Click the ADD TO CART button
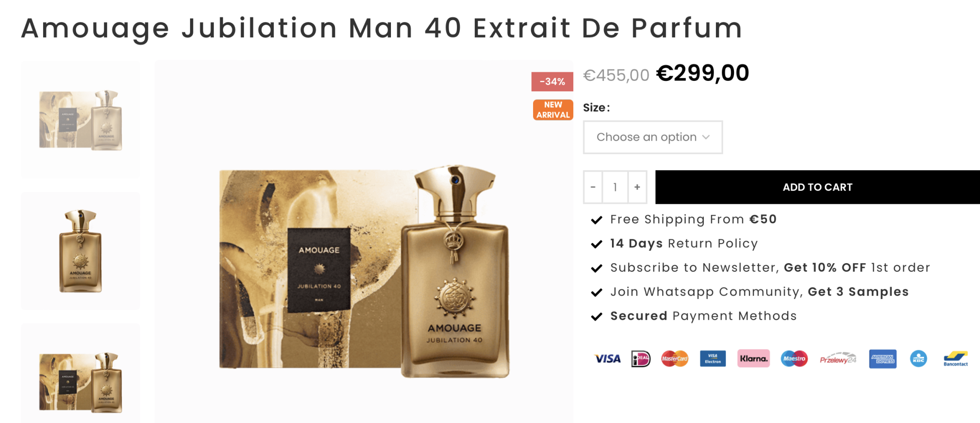 coord(818,187)
